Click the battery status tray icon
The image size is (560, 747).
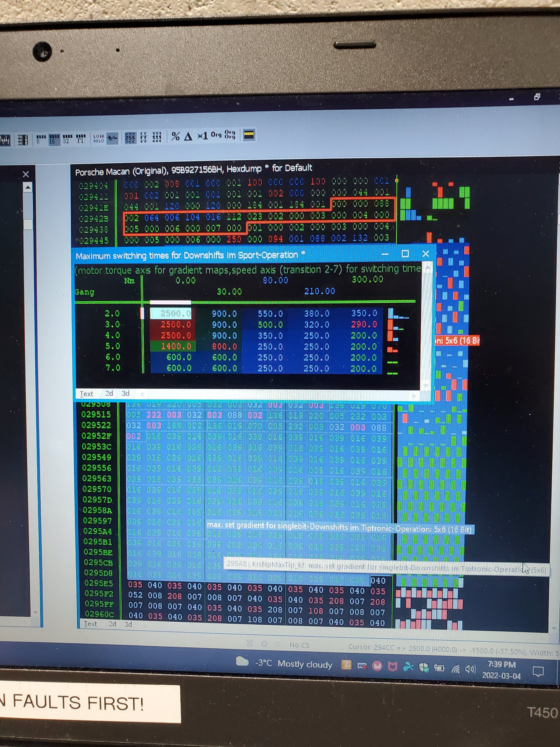coord(439,668)
